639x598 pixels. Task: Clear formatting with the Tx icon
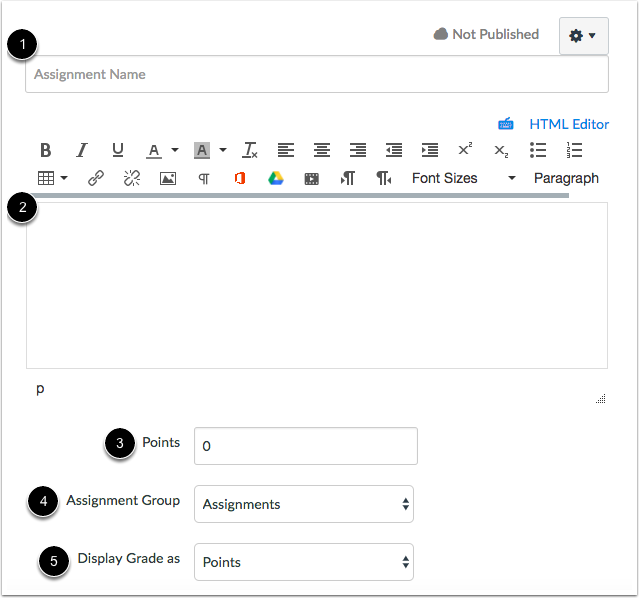coord(249,150)
